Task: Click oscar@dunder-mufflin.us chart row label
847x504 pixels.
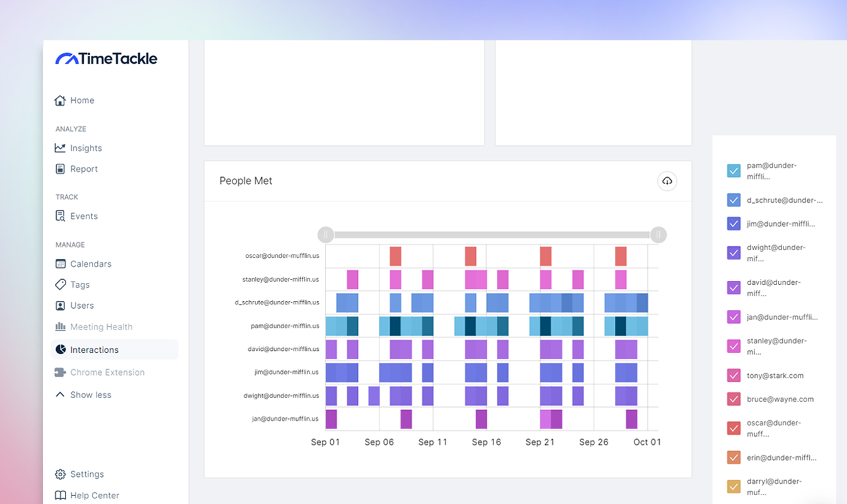Action: (x=282, y=256)
